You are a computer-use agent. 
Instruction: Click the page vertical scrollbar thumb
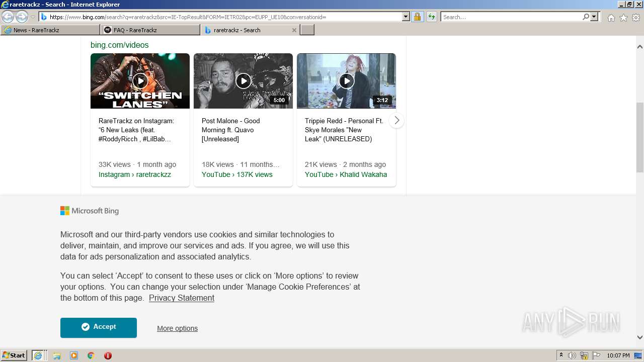coord(640,137)
